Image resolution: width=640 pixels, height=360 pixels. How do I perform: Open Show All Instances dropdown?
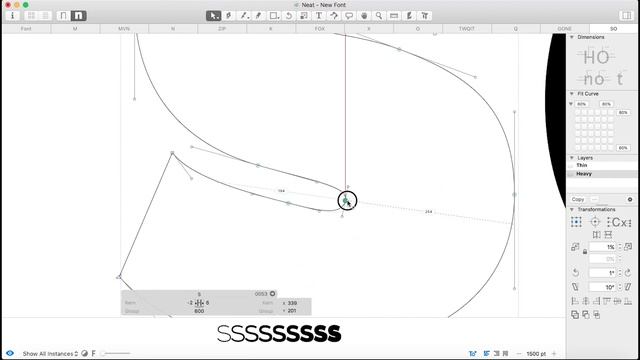point(50,353)
